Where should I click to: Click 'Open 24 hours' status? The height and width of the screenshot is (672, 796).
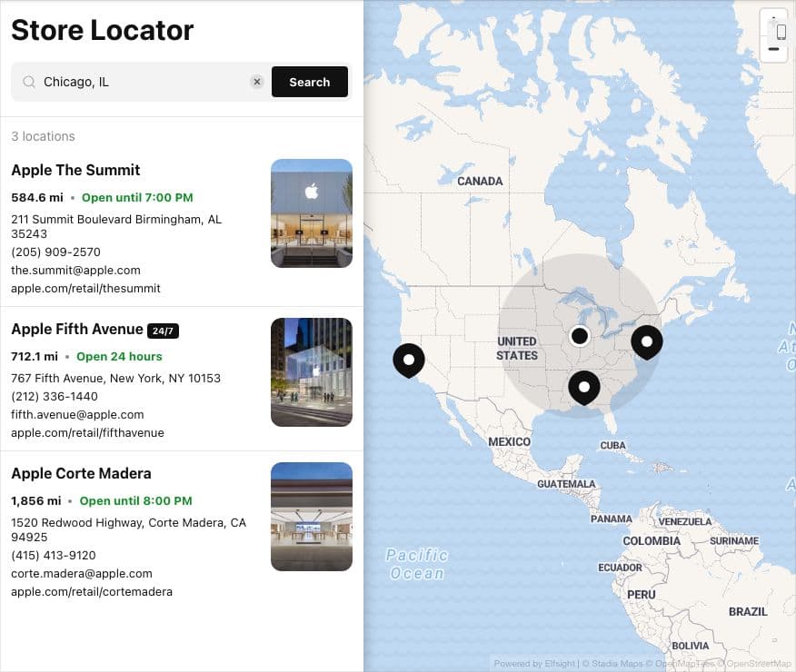coord(119,357)
